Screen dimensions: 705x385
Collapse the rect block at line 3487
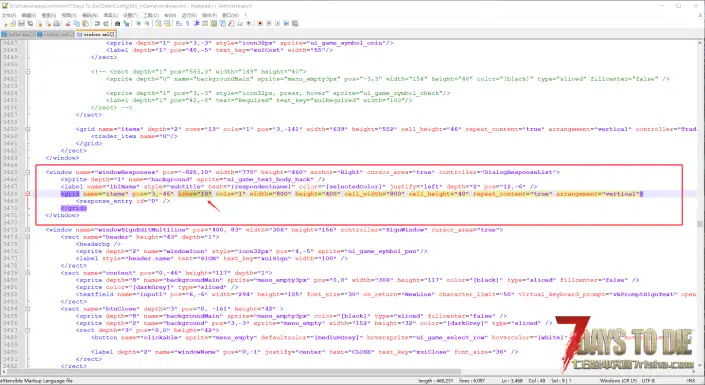27,331
